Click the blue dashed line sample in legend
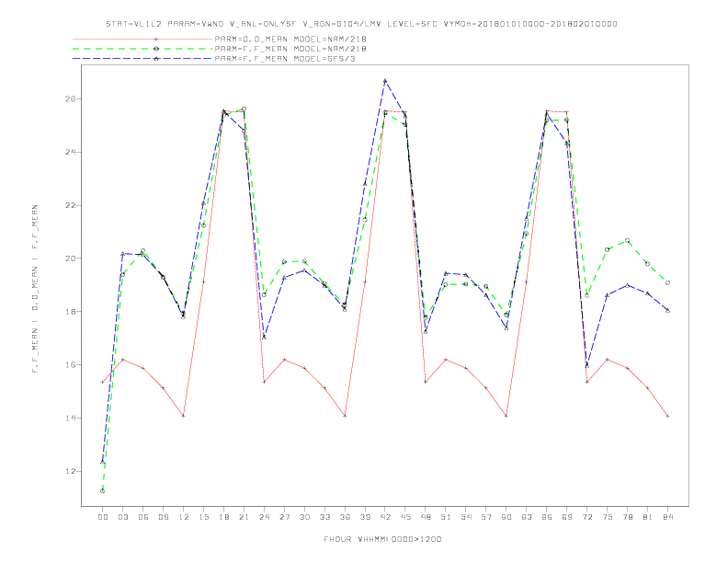728x563 pixels. (x=142, y=59)
